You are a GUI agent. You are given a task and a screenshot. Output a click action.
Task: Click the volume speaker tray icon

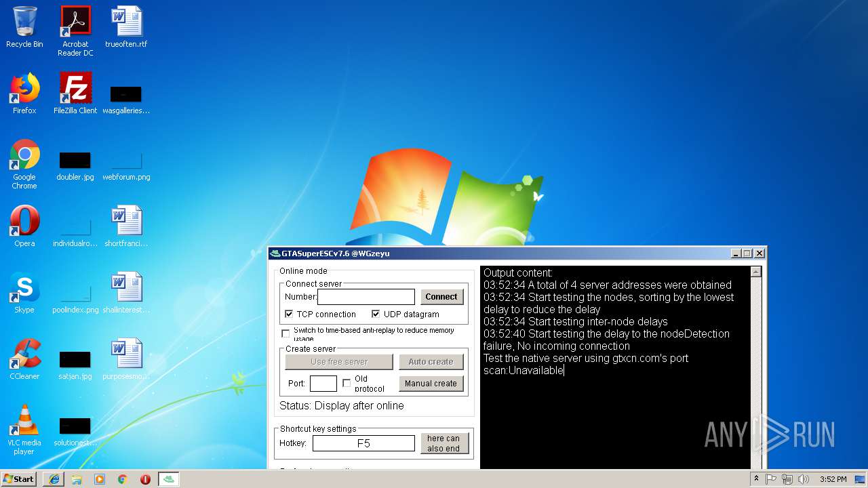pos(804,479)
